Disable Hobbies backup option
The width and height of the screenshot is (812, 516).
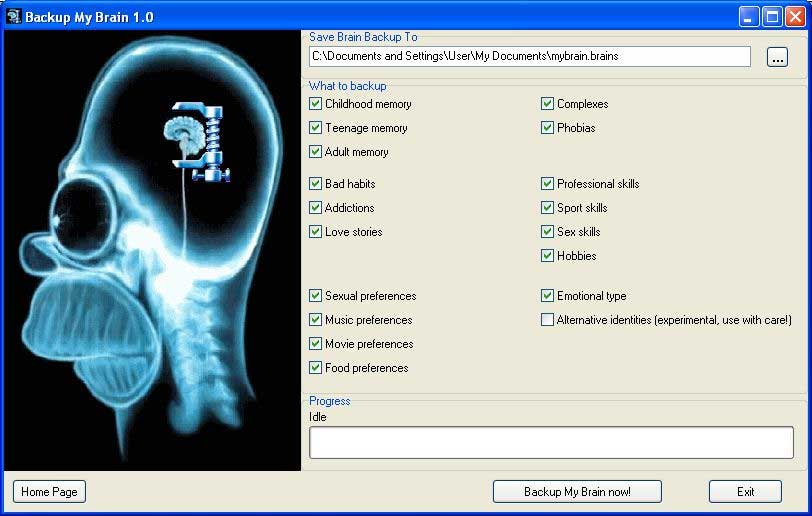coord(547,255)
